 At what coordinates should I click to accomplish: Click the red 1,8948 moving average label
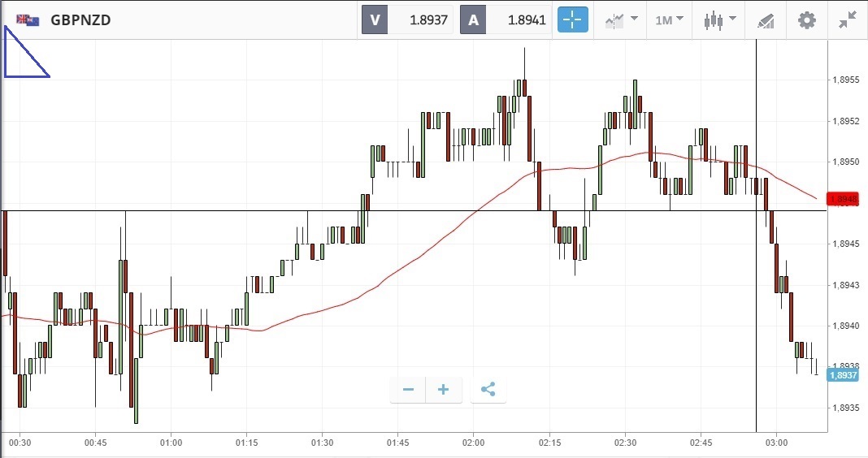(843, 199)
